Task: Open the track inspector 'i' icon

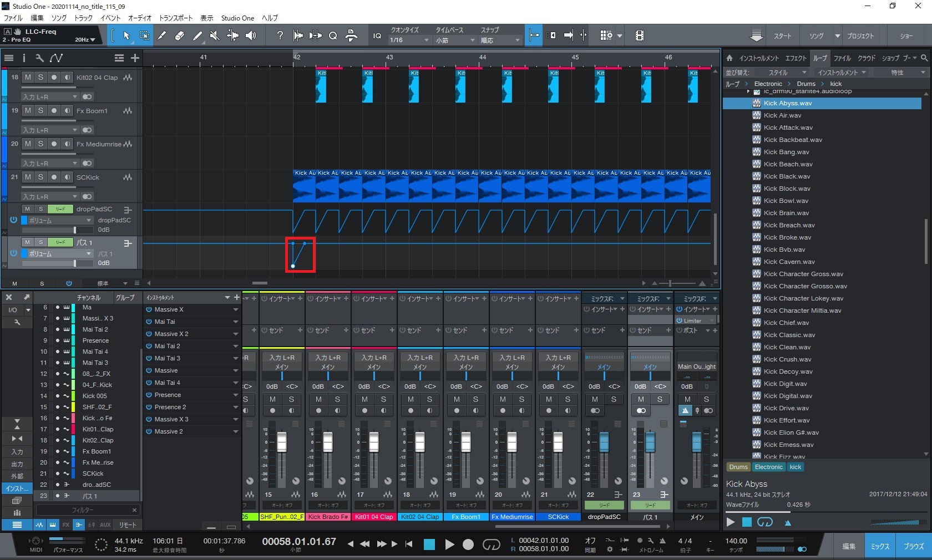Action: [24, 58]
